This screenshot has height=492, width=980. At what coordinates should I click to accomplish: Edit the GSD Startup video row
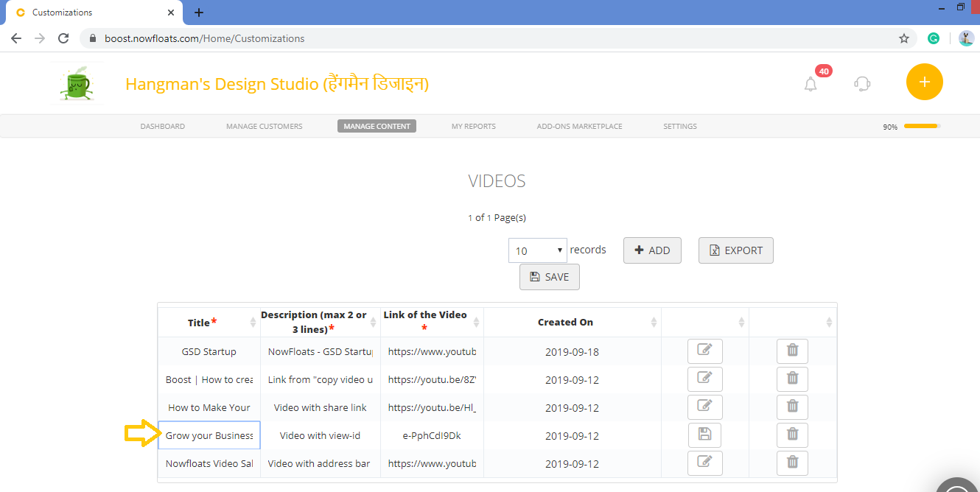pyautogui.click(x=705, y=351)
